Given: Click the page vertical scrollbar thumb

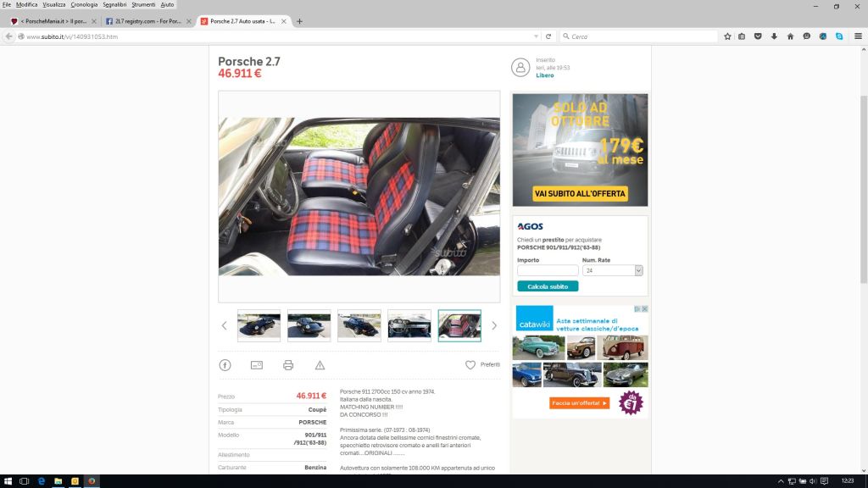Looking at the screenshot, I should coord(864,190).
